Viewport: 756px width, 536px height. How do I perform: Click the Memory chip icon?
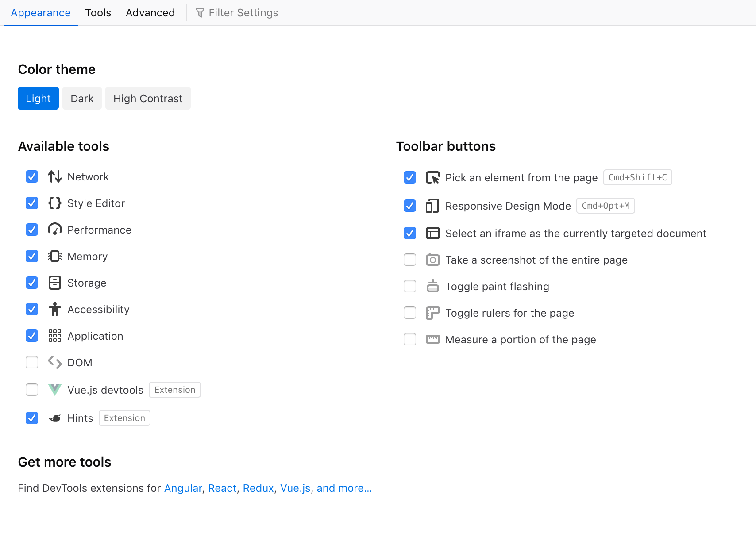(x=54, y=257)
